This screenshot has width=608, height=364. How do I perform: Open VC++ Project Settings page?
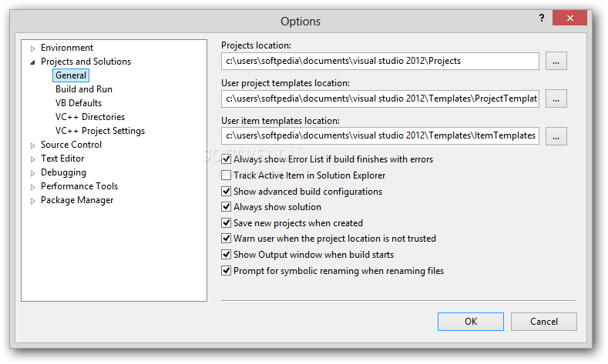click(100, 131)
